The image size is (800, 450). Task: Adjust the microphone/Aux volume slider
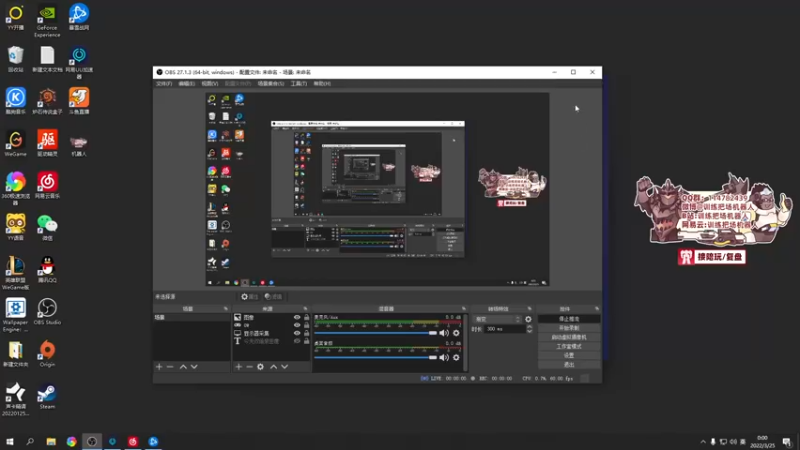click(376, 333)
